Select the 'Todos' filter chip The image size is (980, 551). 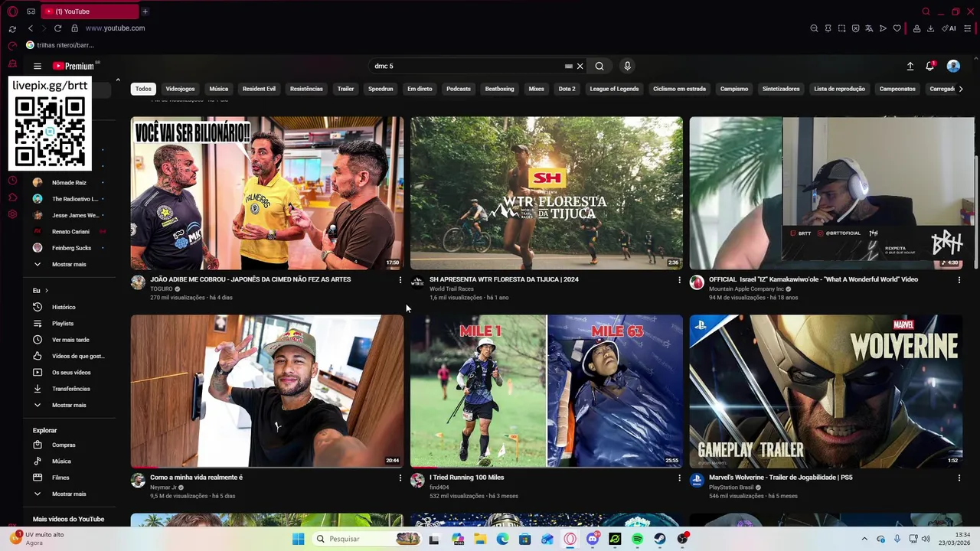click(x=143, y=89)
